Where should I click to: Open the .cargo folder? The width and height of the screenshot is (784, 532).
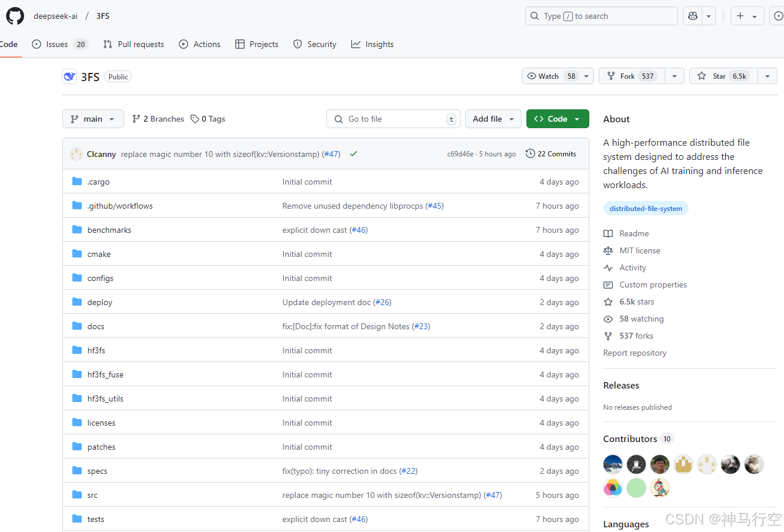point(98,182)
